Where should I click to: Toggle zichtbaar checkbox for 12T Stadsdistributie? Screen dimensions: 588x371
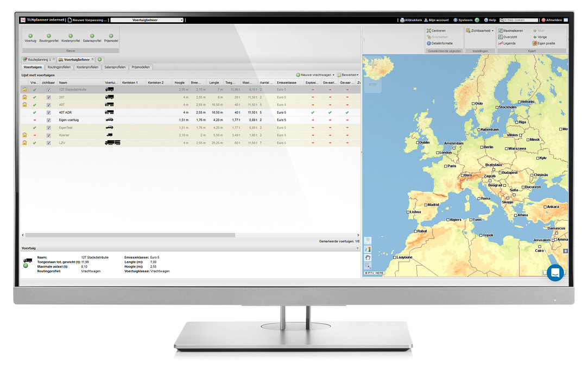tap(48, 90)
